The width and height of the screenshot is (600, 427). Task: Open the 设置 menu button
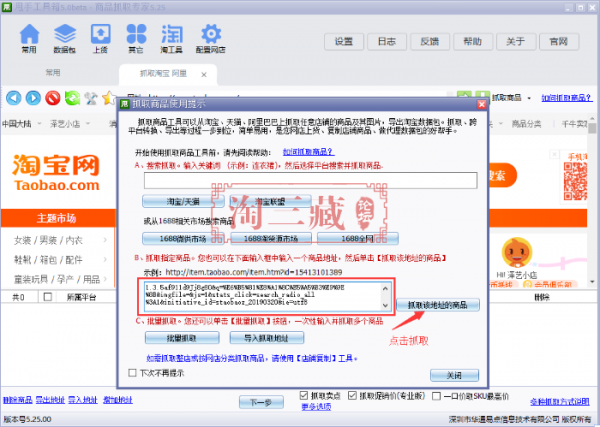tap(344, 42)
